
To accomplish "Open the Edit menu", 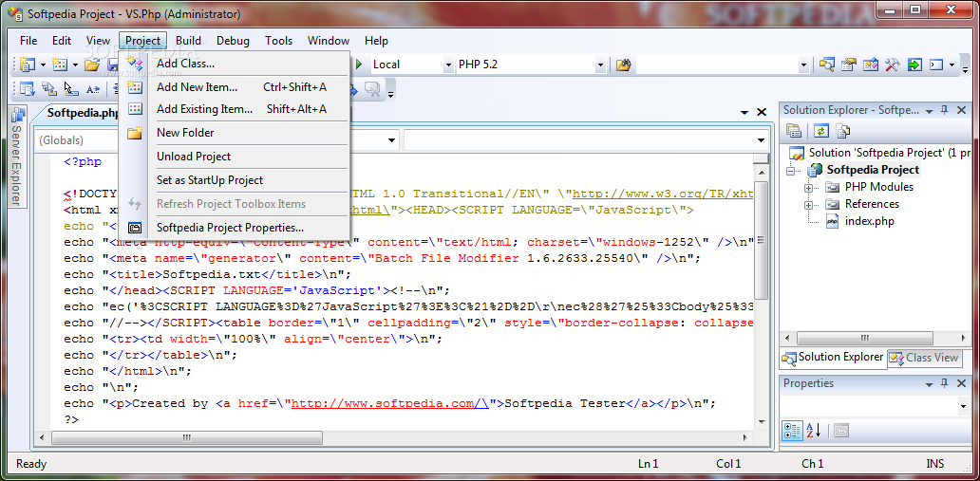I will click(x=61, y=41).
